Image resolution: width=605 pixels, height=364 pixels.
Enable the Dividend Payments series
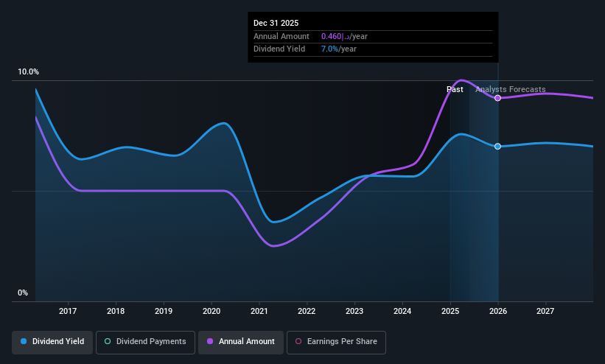(x=145, y=342)
